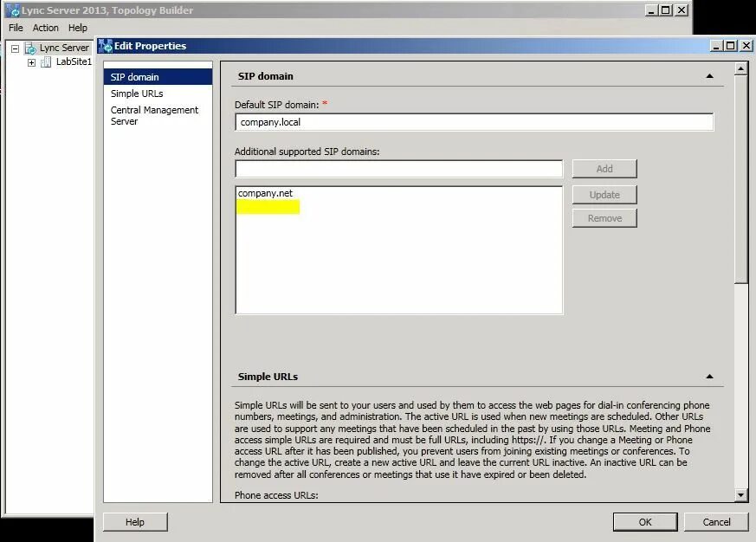
Task: Click the Additional supported SIP domains field
Action: click(x=398, y=169)
